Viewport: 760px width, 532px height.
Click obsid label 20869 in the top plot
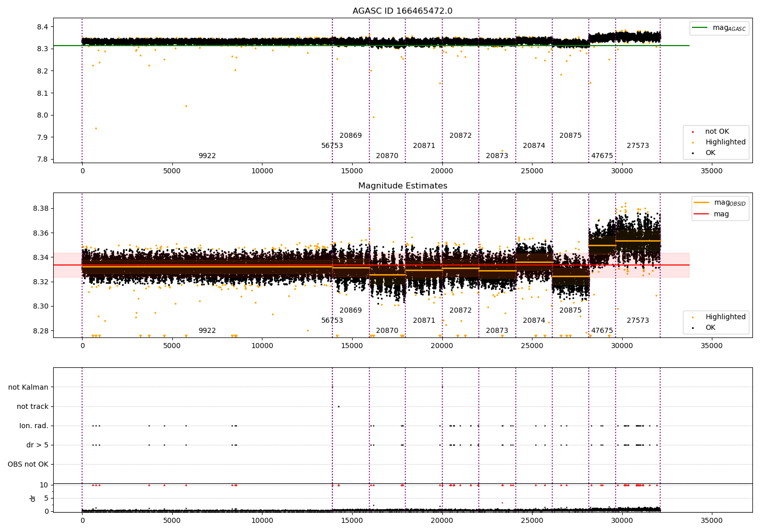pos(351,136)
